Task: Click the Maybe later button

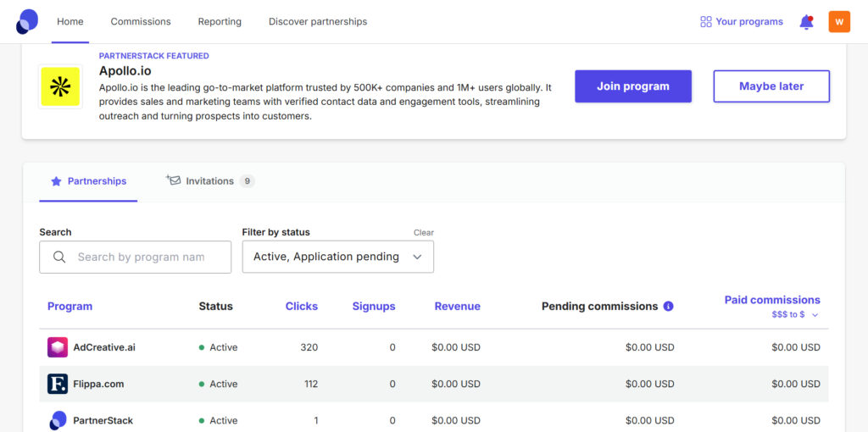Action: tap(771, 86)
